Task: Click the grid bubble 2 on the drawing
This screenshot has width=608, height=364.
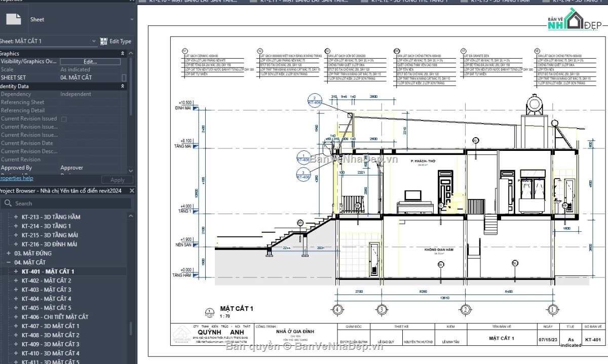Action: coord(465,309)
